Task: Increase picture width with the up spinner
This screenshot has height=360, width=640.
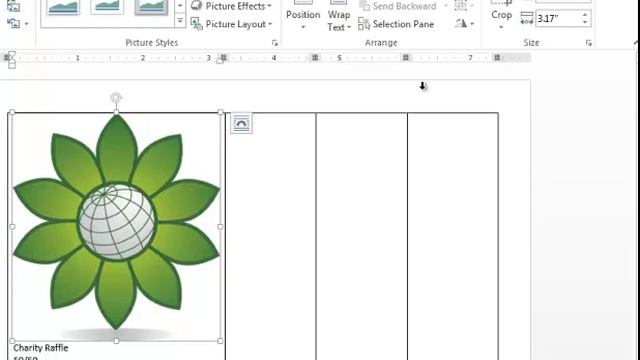Action: point(585,15)
